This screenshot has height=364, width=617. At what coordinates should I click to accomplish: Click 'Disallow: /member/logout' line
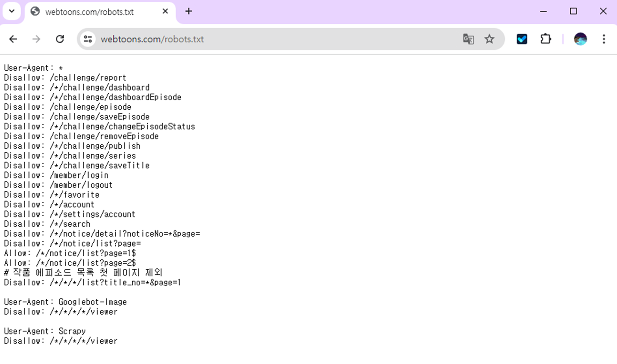(58, 185)
